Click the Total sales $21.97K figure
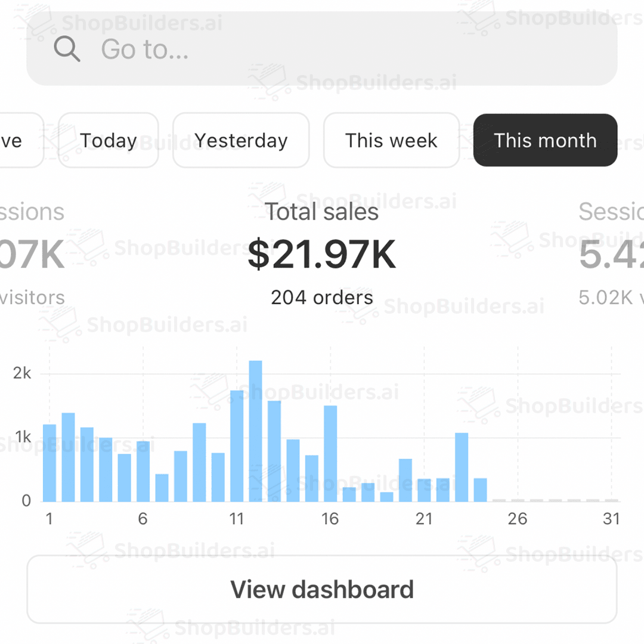This screenshot has width=644, height=644. [322, 255]
